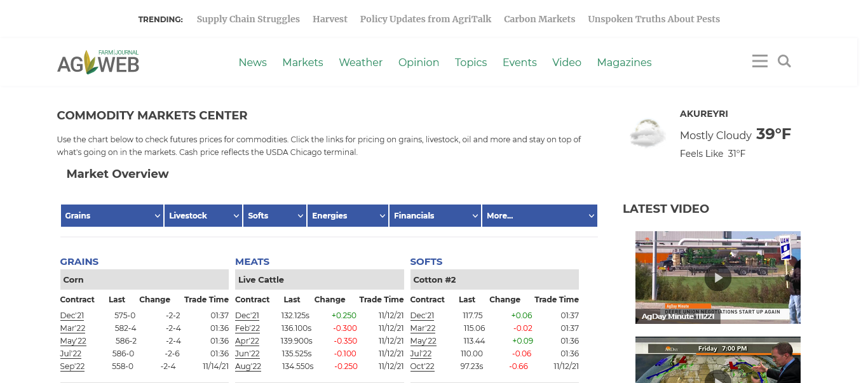This screenshot has width=868, height=383.
Task: Click the mostly cloudy weather icon
Action: pyautogui.click(x=647, y=133)
